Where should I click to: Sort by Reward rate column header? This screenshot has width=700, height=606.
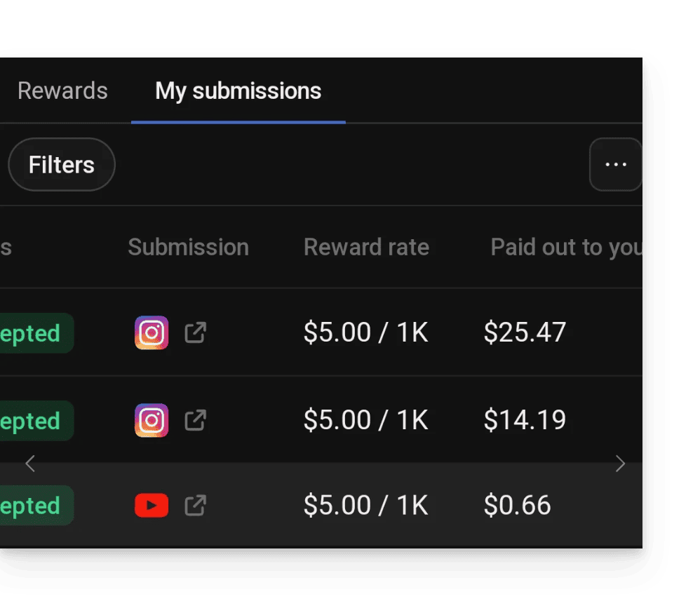pos(366,247)
